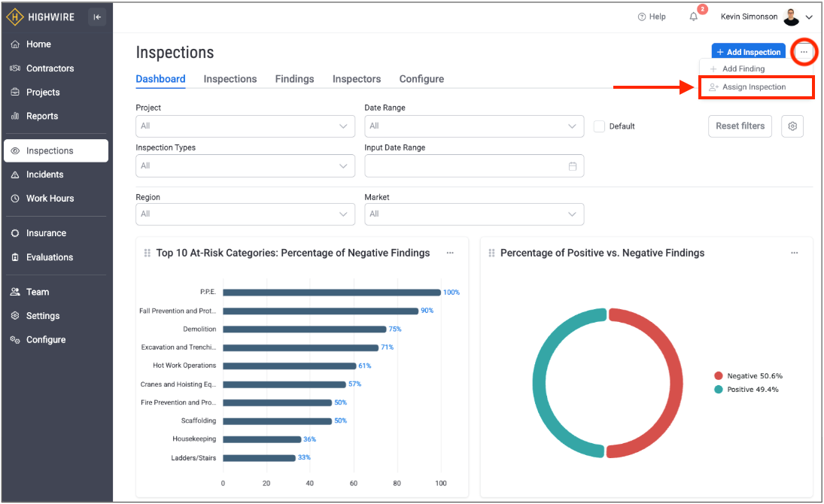Collapse the sidebar with the arrow icon
Image resolution: width=824 pixels, height=504 pixels.
97,17
